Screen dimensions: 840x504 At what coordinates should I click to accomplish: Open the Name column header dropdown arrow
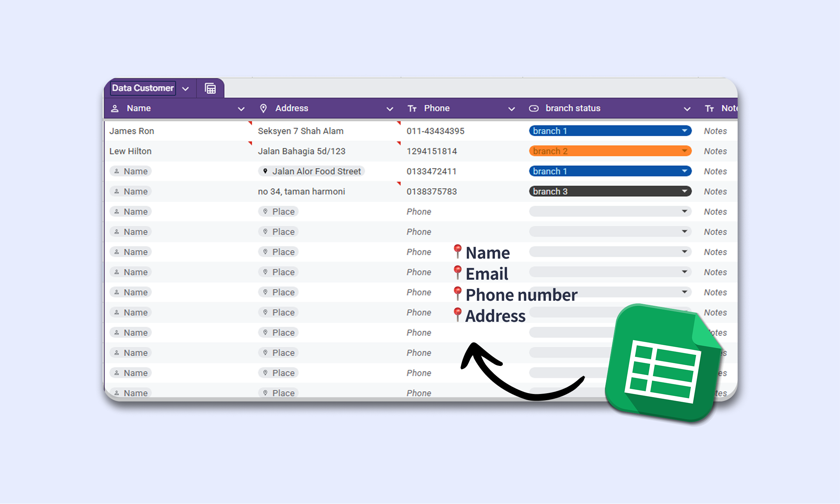[x=241, y=109]
